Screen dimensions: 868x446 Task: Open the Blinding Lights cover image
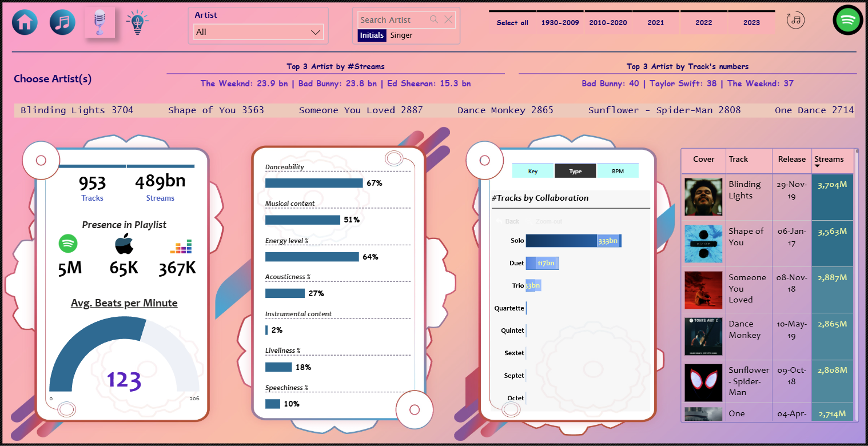coord(703,197)
